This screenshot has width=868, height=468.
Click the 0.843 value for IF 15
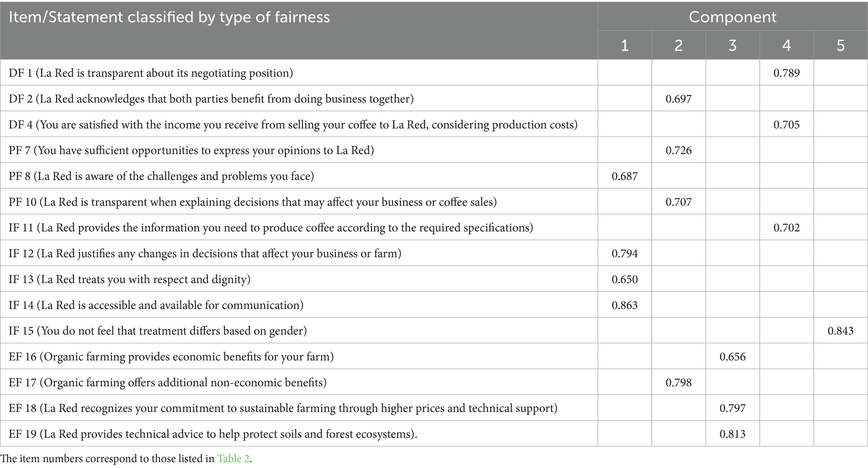click(x=840, y=331)
